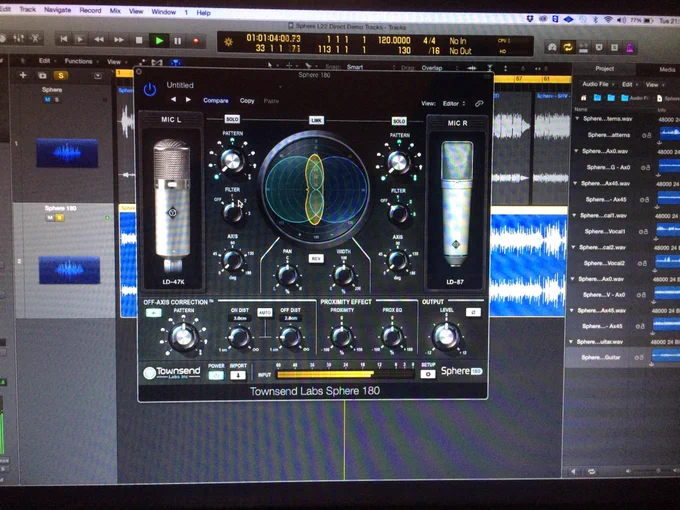Toggle the yellow global Solo S button

pos(61,75)
